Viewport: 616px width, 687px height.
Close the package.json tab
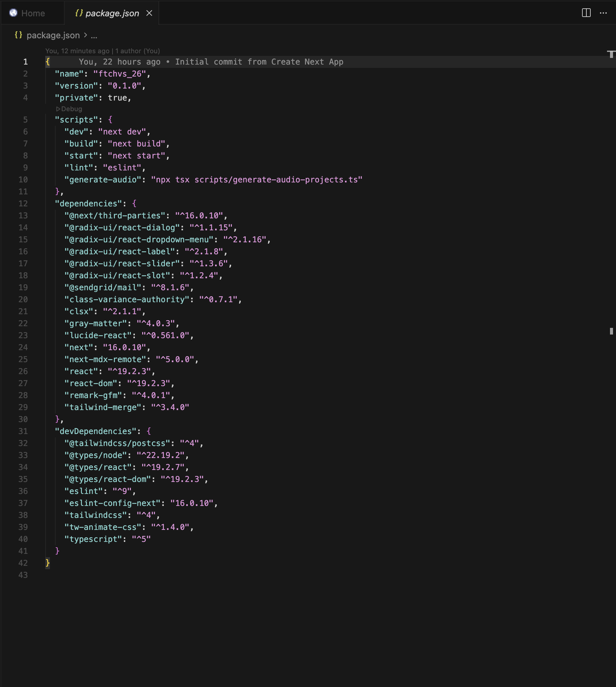pos(149,13)
